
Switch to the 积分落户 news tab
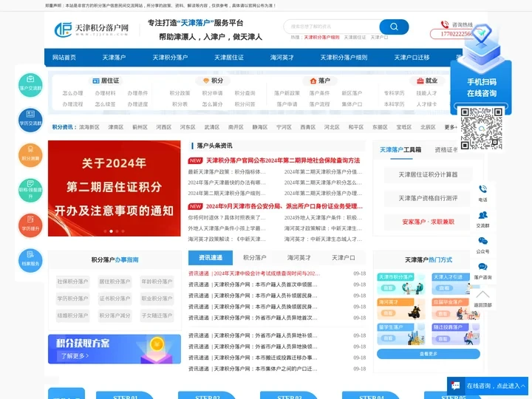point(255,258)
